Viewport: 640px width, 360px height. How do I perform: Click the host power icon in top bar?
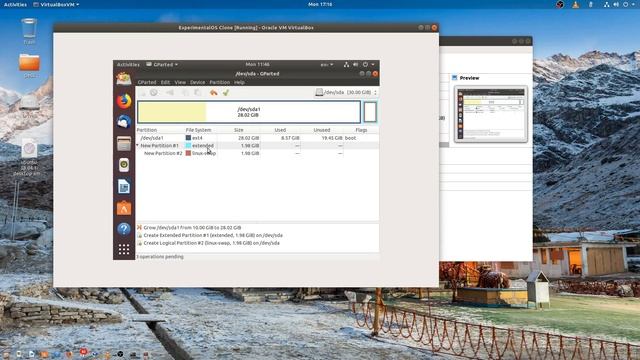pos(626,4)
